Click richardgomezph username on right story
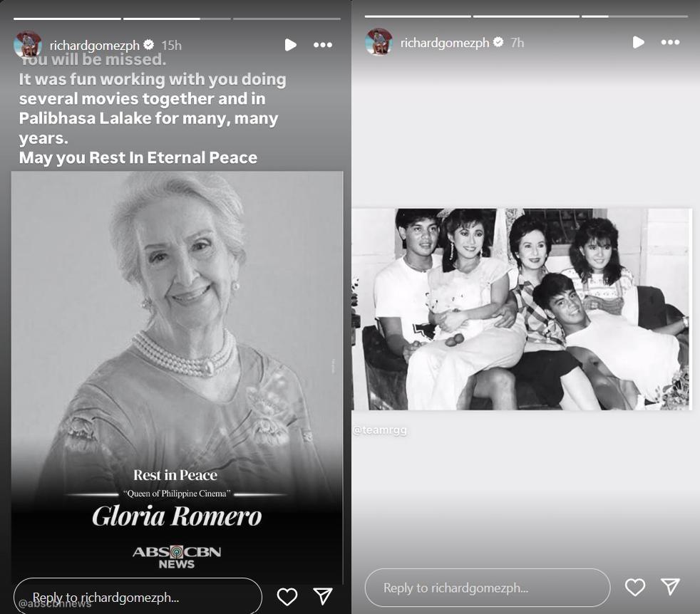Viewport: 700px width, 614px height. click(445, 43)
